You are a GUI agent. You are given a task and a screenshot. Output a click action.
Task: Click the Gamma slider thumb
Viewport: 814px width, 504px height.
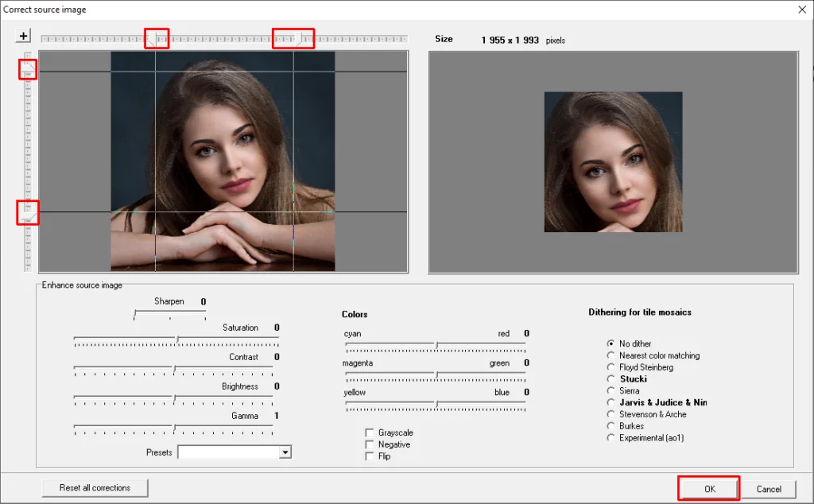point(174,428)
